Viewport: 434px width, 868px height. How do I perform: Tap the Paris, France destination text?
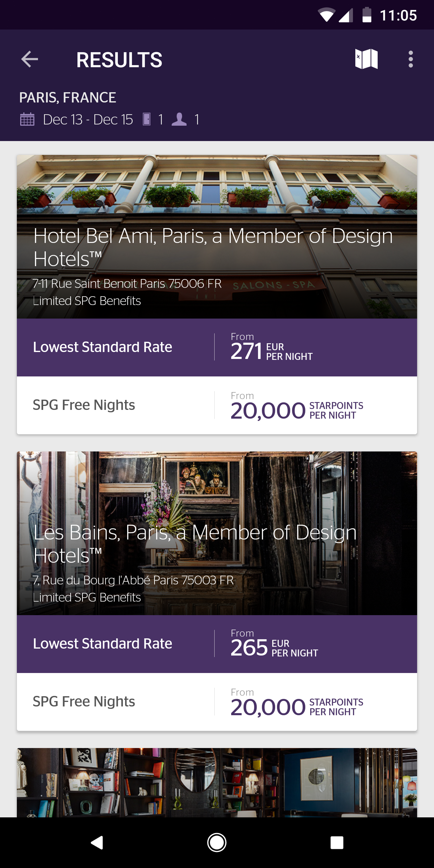(68, 98)
